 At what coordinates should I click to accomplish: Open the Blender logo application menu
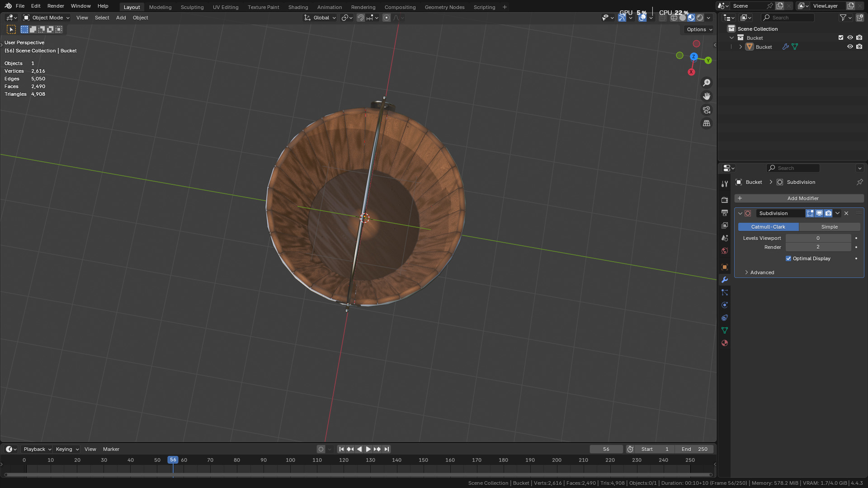pyautogui.click(x=8, y=6)
